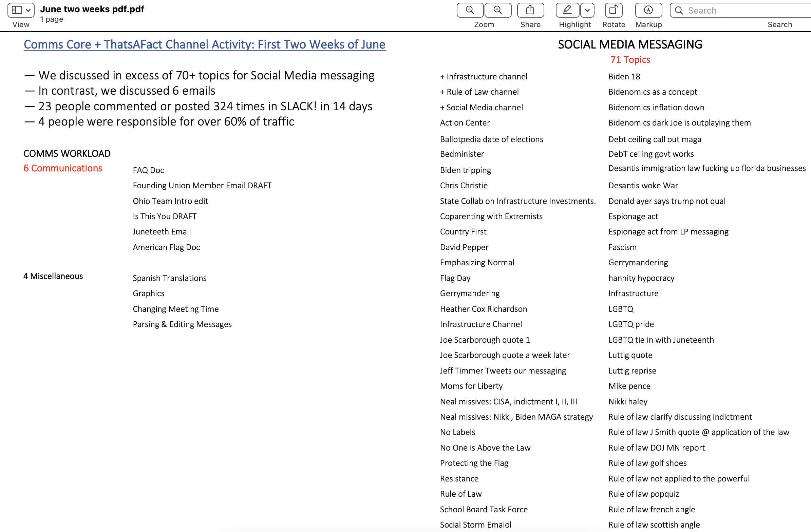Click the zoom out magnifier button

[x=470, y=10]
